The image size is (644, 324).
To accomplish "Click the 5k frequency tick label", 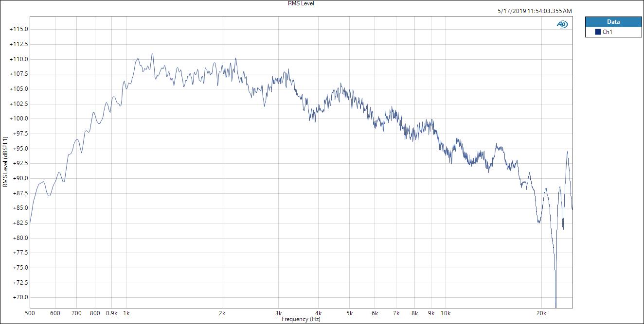I will tap(349, 313).
